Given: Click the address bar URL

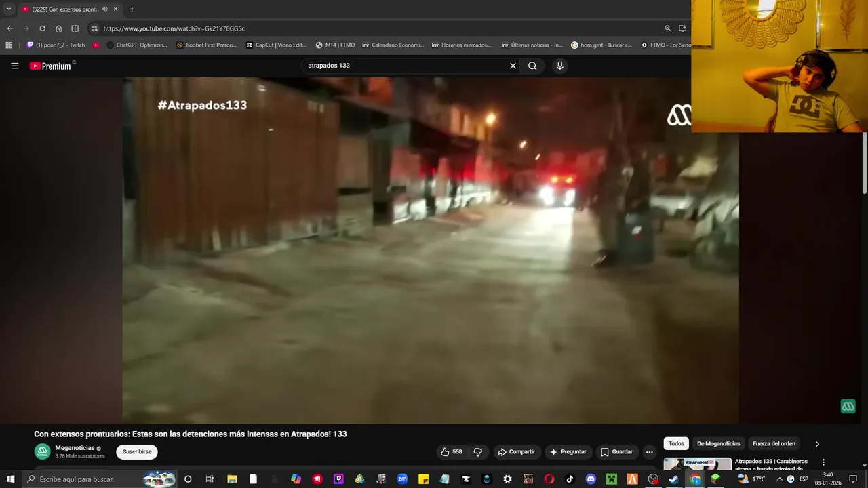Looking at the screenshot, I should pos(174,28).
